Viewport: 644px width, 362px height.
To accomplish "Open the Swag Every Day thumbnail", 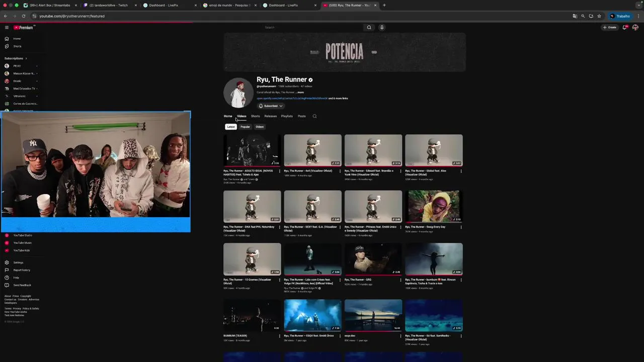I will pos(434,206).
